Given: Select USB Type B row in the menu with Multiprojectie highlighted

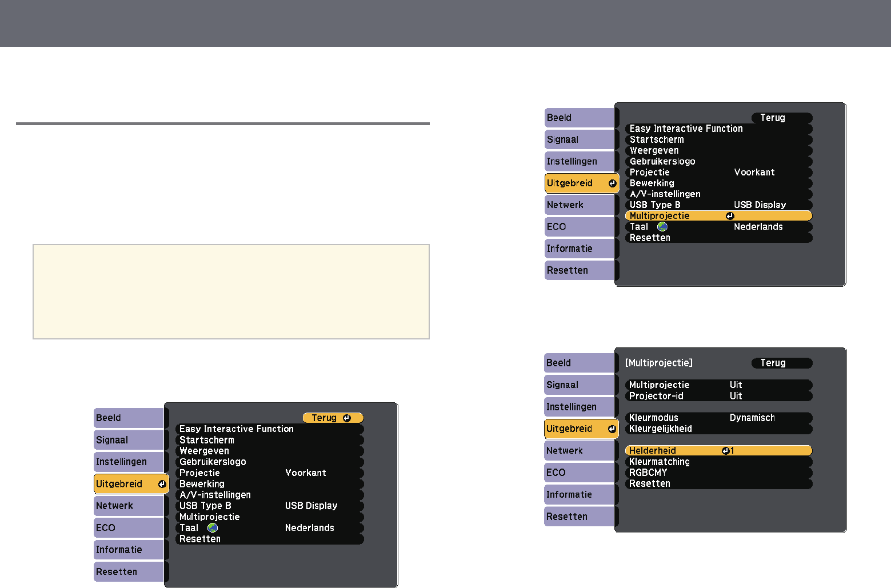Looking at the screenshot, I should click(719, 205).
